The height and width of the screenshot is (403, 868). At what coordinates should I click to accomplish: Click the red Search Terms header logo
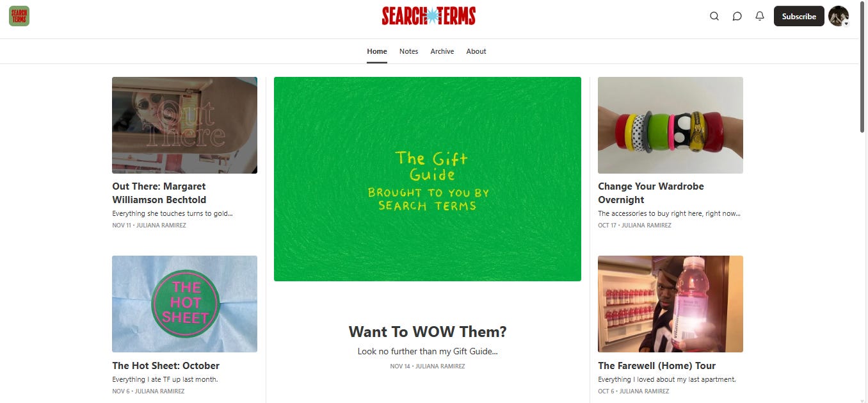tap(429, 15)
